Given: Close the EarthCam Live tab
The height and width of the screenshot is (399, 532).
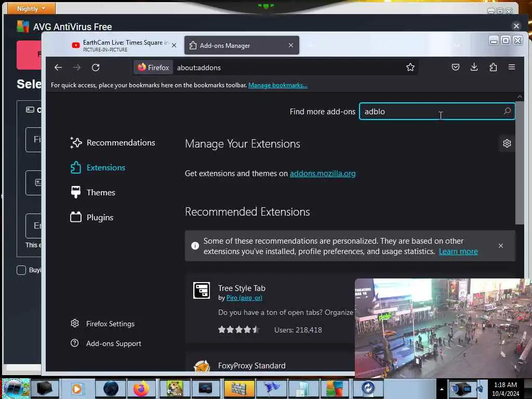Looking at the screenshot, I should point(174,45).
